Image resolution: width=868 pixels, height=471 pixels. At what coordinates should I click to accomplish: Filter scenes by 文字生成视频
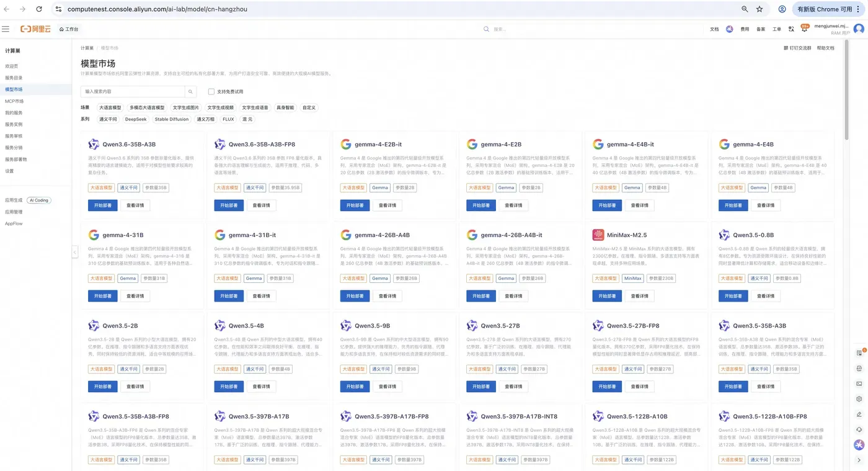tap(221, 107)
